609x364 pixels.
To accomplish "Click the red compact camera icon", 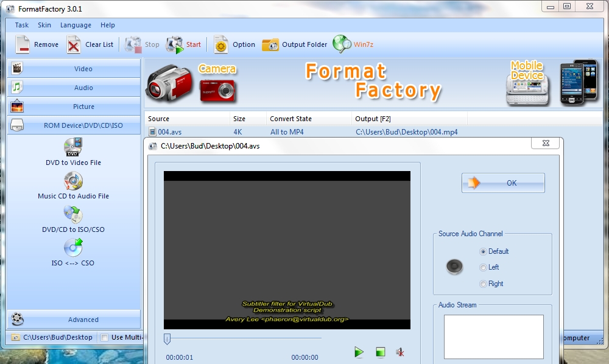I will tap(217, 91).
